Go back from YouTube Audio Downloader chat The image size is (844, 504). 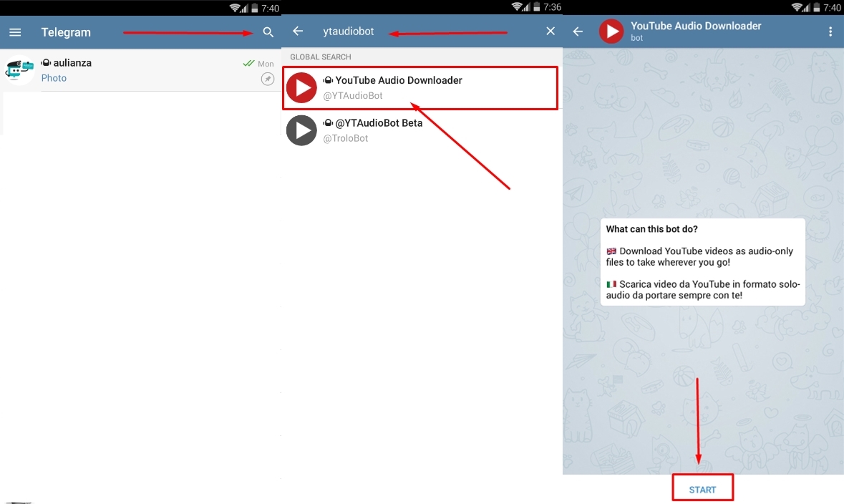[x=578, y=31]
